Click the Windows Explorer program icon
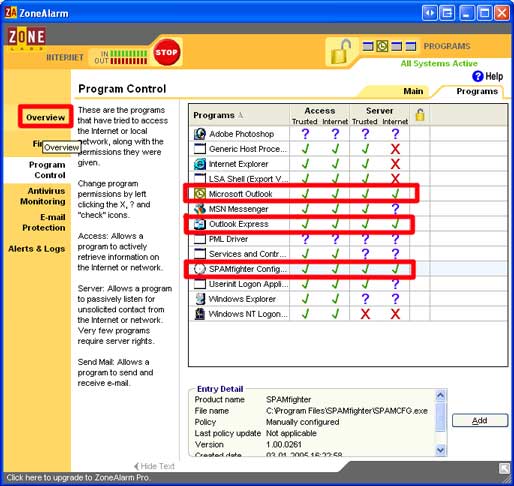Viewport: 514px width, 486px height. tap(200, 299)
